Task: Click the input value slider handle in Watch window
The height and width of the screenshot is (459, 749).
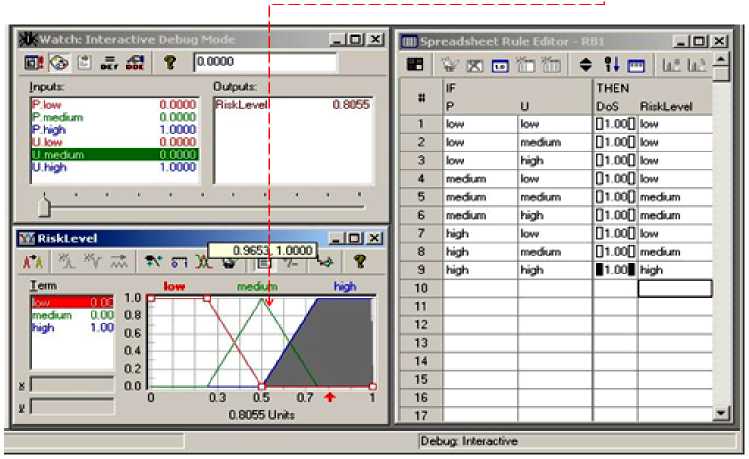Action: tap(44, 206)
